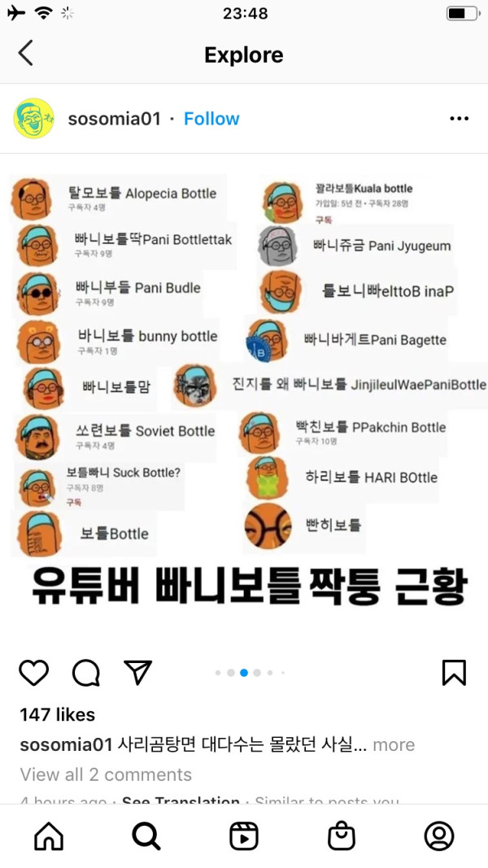Tap the sosomia01 username in the post header
Viewport: 488px width, 868px height.
coord(115,119)
